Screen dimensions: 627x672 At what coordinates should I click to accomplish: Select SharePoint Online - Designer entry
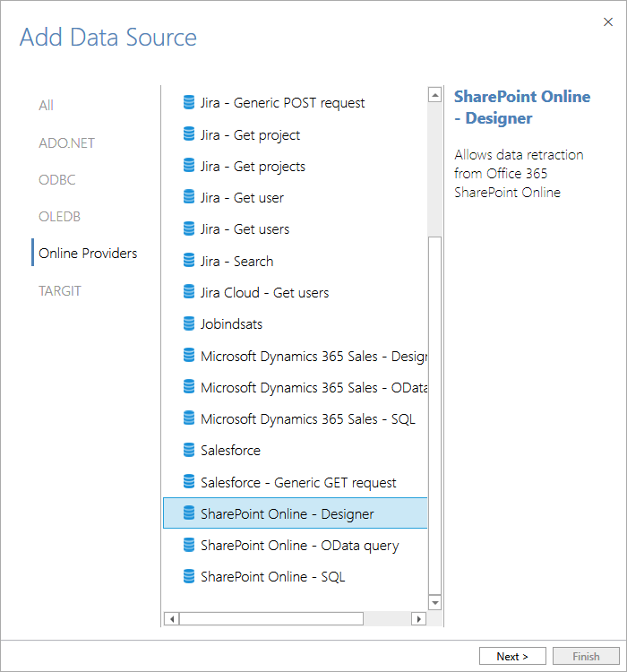(x=295, y=513)
